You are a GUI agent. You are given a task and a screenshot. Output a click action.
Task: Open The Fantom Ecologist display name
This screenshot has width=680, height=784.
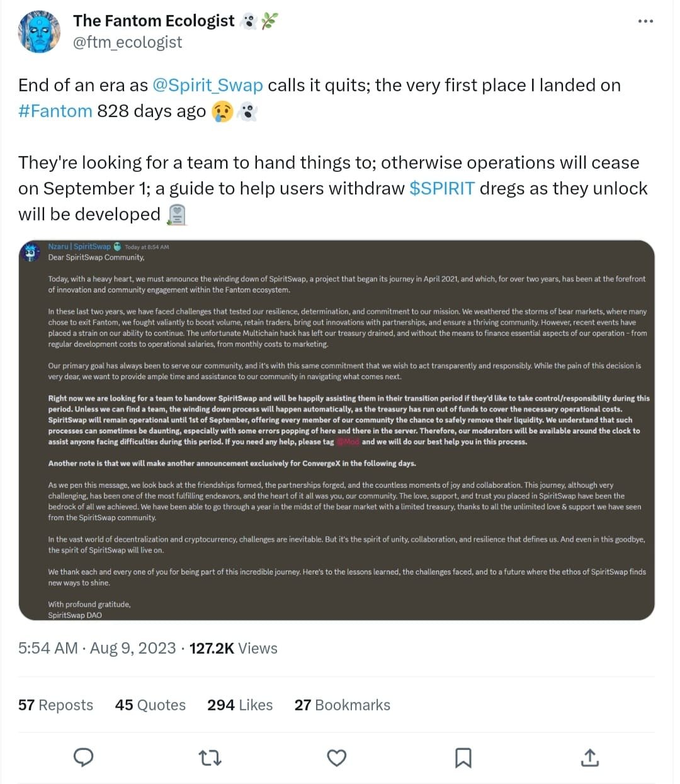click(x=154, y=21)
